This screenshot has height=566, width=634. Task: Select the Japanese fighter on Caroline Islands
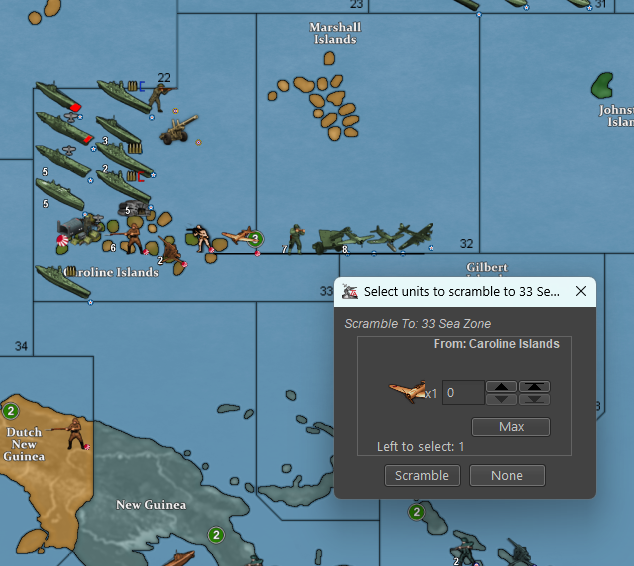239,238
